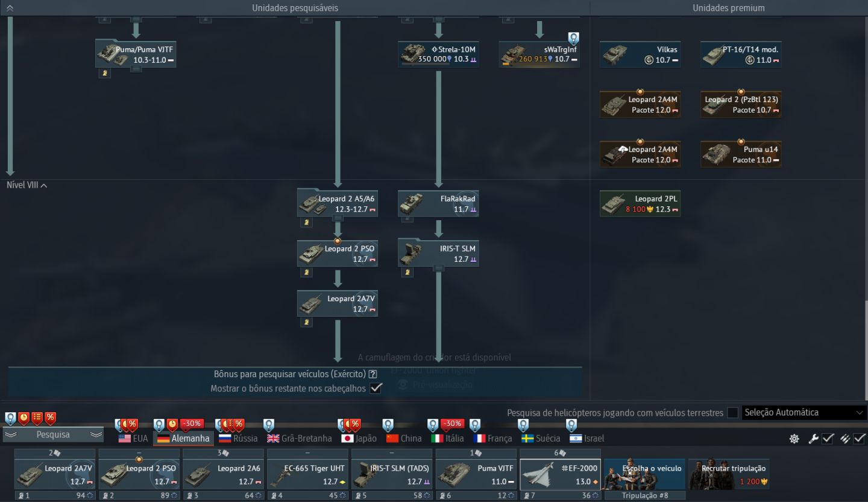Click the Pesquisa button label
The image size is (868, 502).
(53, 434)
